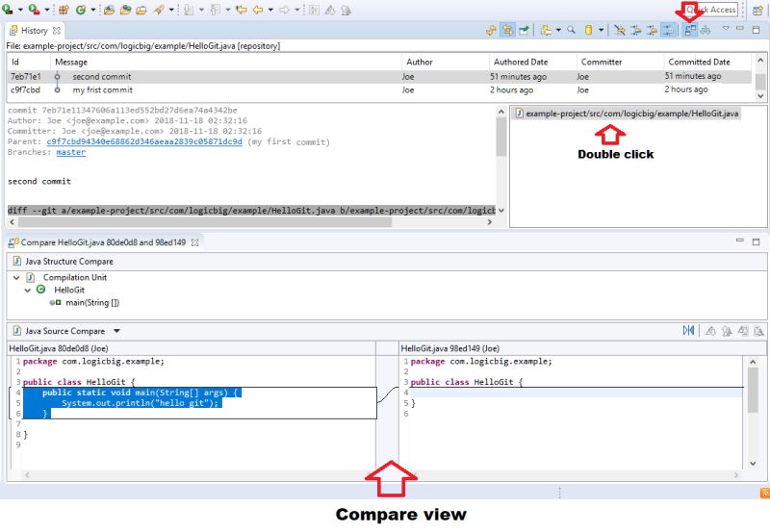Viewport: 770px width, 532px height.
Task: Click the green New Java Class icon
Action: pyautogui.click(x=81, y=10)
